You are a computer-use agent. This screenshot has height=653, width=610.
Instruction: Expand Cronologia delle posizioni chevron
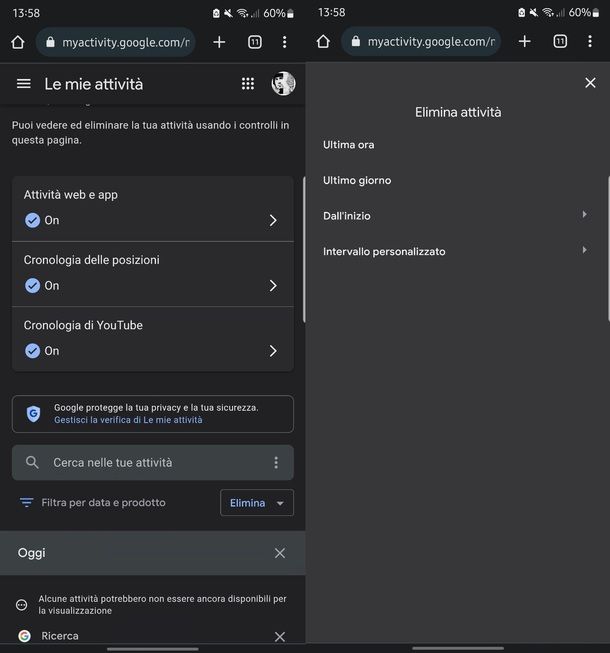(273, 286)
